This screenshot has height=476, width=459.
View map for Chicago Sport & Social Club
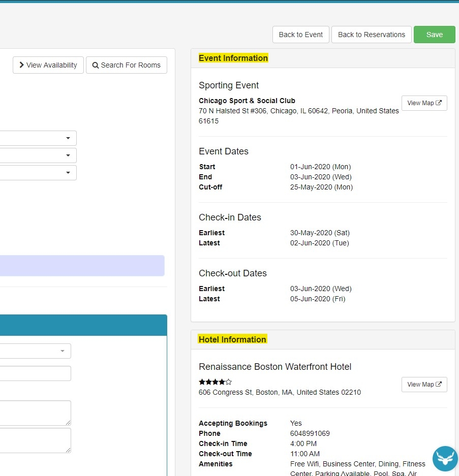[424, 103]
